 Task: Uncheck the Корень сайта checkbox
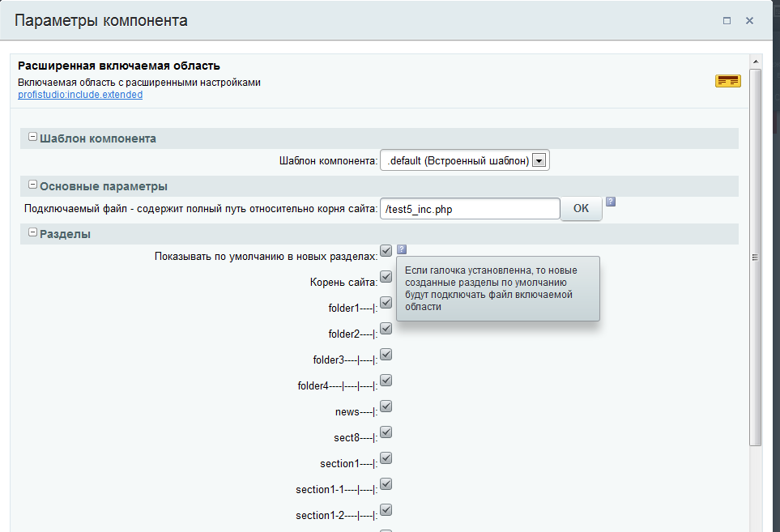(386, 277)
